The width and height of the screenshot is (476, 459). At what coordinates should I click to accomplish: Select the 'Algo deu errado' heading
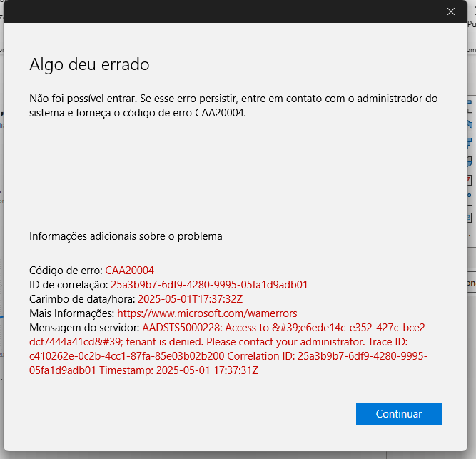[89, 64]
